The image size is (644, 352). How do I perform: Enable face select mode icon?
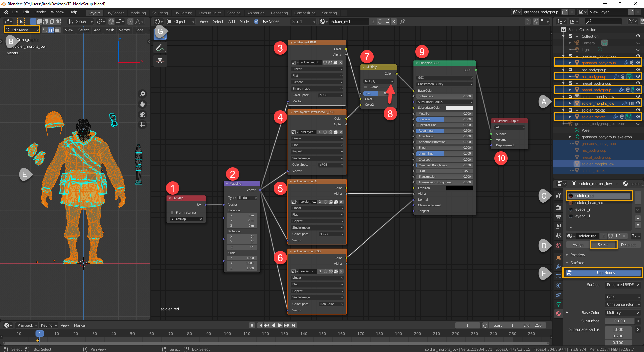pyautogui.click(x=57, y=30)
